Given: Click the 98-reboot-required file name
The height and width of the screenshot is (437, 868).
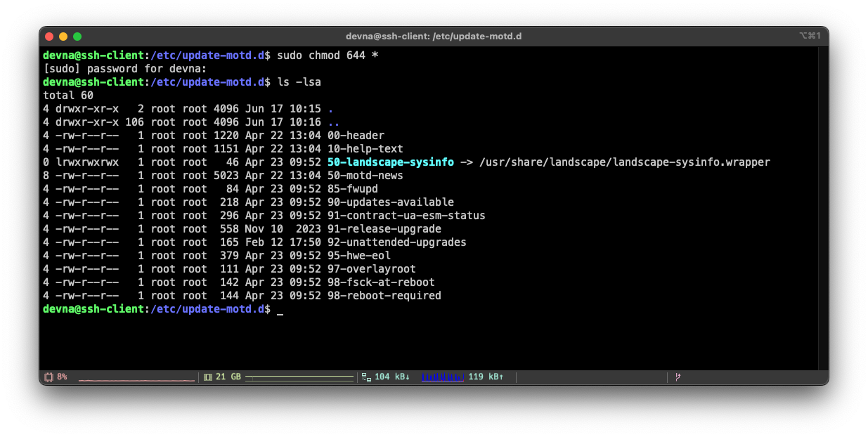Looking at the screenshot, I should 384,296.
